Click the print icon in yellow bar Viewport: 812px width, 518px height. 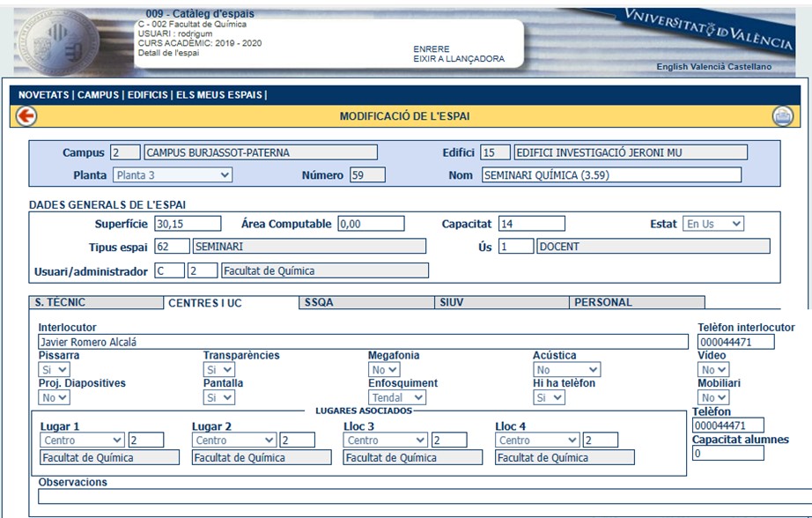[782, 116]
